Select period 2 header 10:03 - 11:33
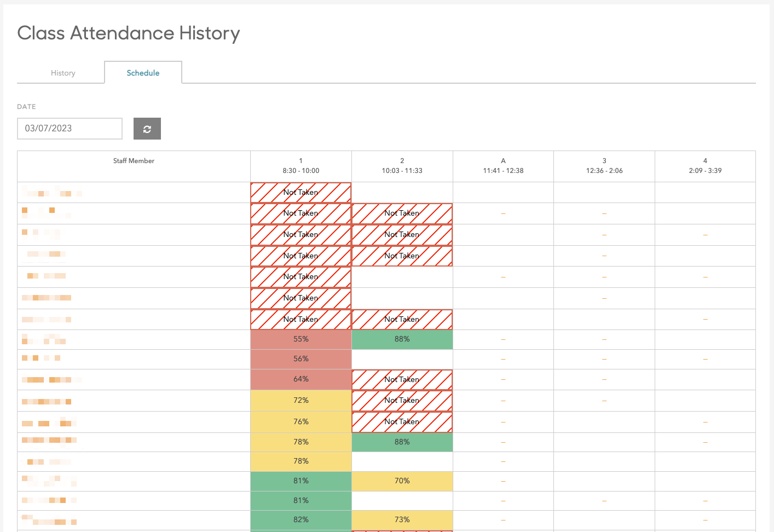774x532 pixels. 402,166
